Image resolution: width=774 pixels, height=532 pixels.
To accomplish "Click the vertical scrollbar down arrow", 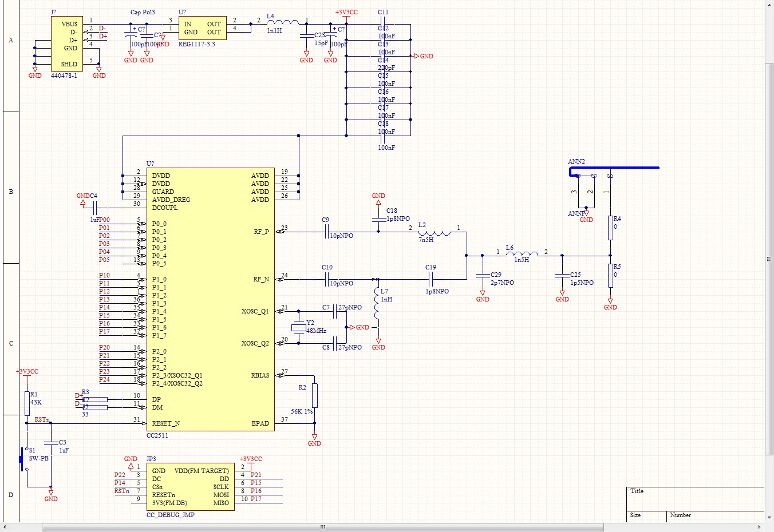I will pyautogui.click(x=769, y=518).
